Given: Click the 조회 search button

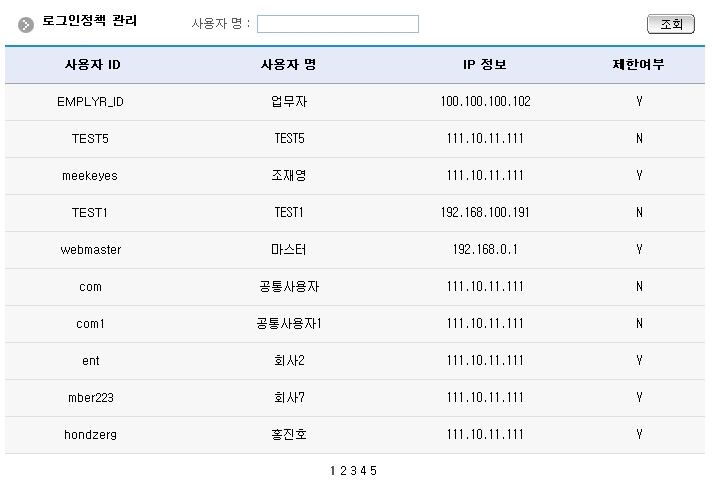Looking at the screenshot, I should pos(671,24).
